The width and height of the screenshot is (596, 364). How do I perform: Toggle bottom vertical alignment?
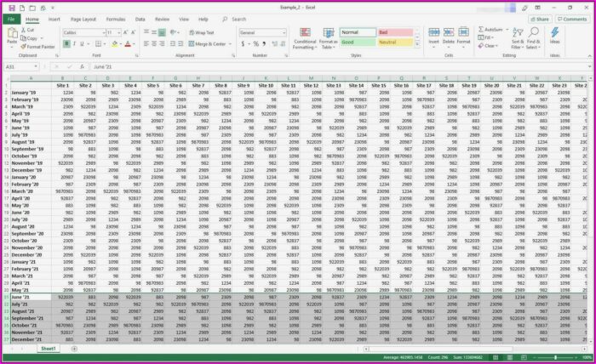[x=162, y=32]
